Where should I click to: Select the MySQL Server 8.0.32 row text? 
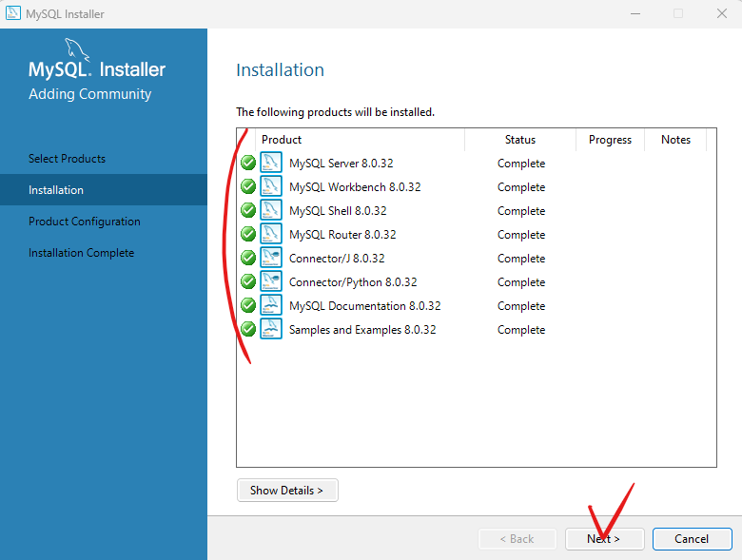(342, 164)
